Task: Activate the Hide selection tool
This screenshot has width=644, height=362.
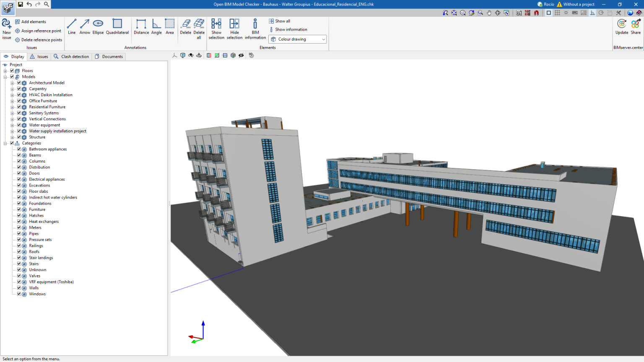Action: (x=234, y=26)
